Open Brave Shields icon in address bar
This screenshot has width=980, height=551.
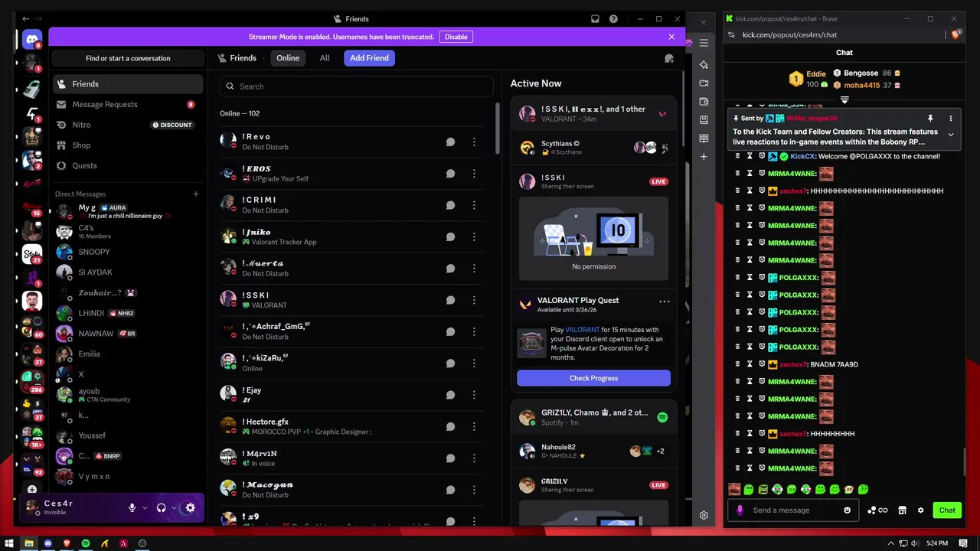coord(955,34)
